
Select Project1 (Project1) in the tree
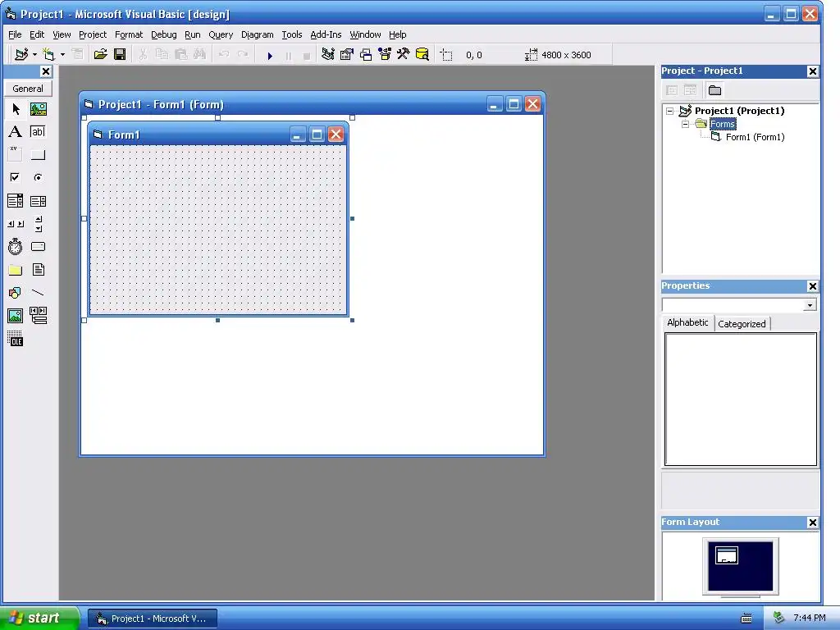click(x=739, y=111)
